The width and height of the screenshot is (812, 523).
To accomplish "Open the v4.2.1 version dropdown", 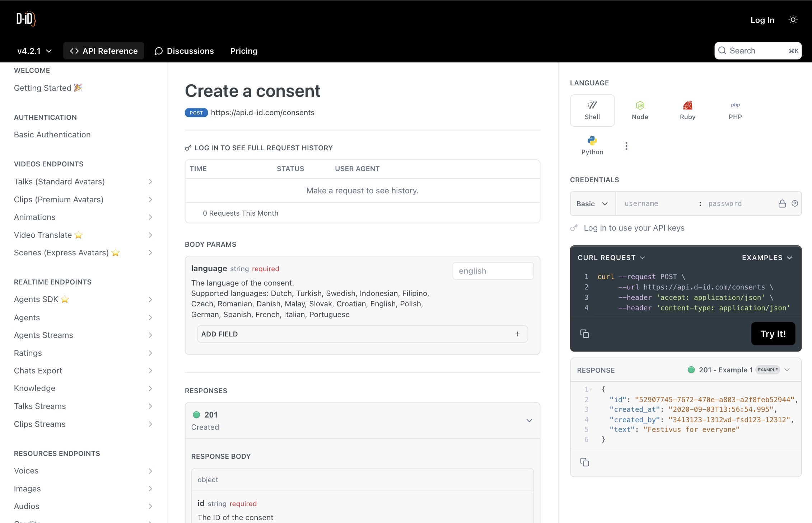I will click(x=34, y=51).
